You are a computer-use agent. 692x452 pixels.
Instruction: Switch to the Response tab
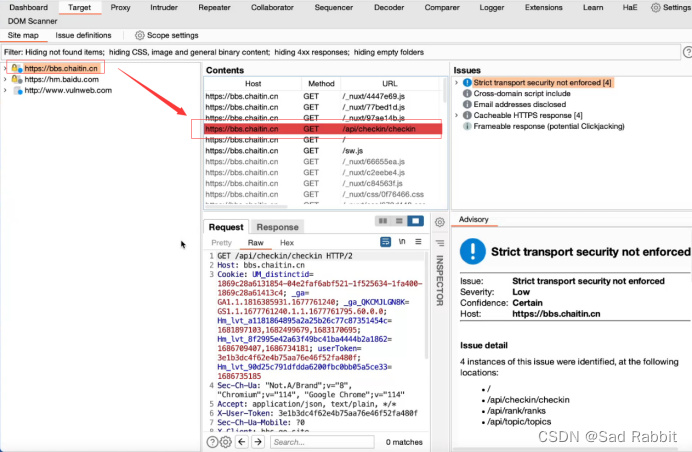click(x=278, y=227)
